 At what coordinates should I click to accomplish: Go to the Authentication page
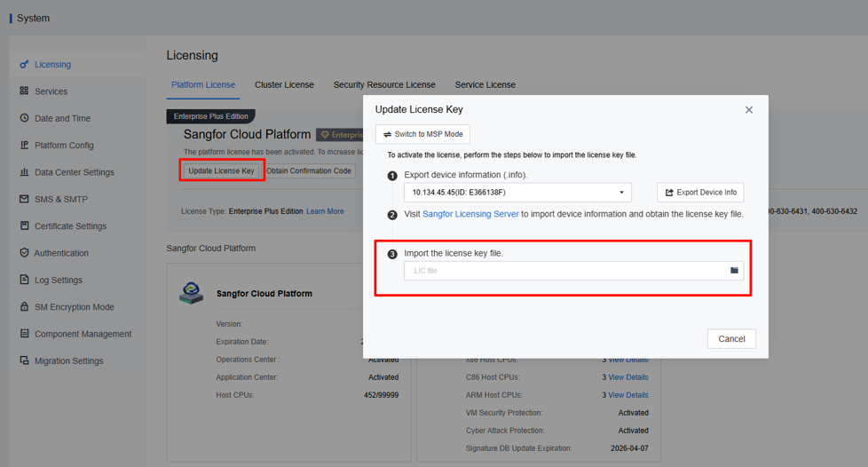pos(61,253)
